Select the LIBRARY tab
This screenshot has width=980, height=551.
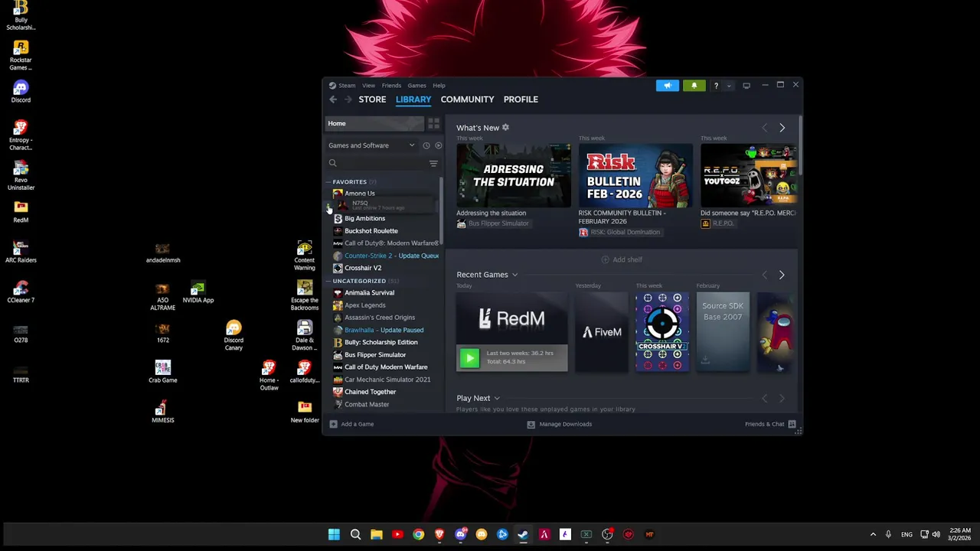click(x=413, y=99)
